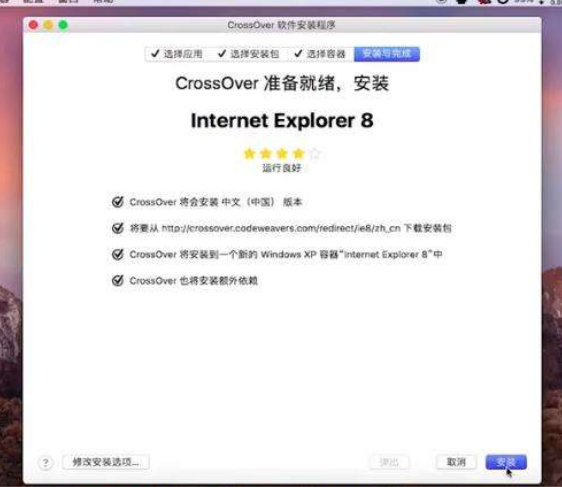Select the 安装与完成 step tab
Viewport: 562px width, 487px height.
(x=386, y=54)
